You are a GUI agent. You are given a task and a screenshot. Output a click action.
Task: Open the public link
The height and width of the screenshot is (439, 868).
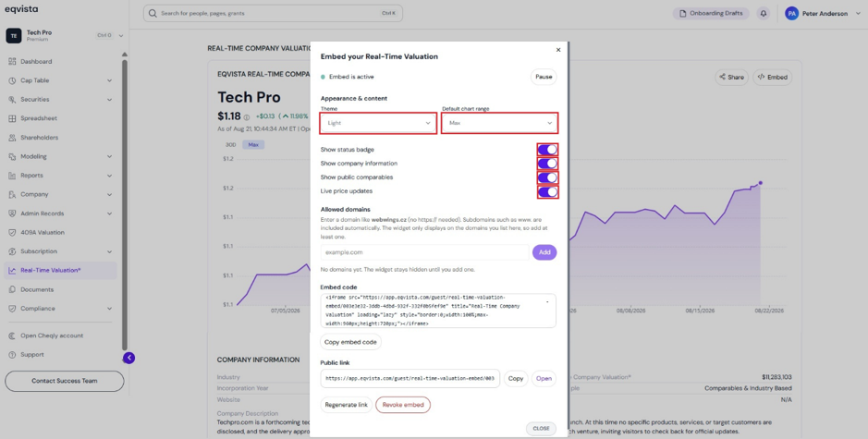click(x=544, y=379)
